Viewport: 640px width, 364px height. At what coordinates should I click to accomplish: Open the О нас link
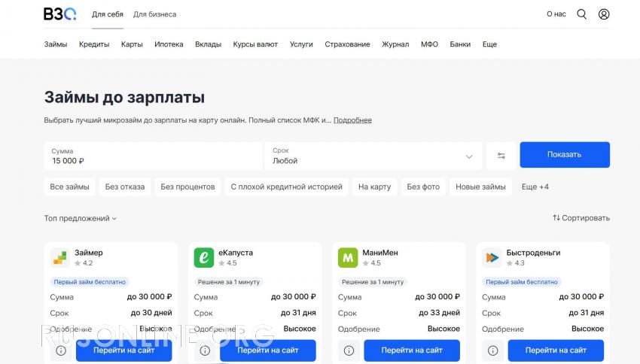tap(556, 14)
